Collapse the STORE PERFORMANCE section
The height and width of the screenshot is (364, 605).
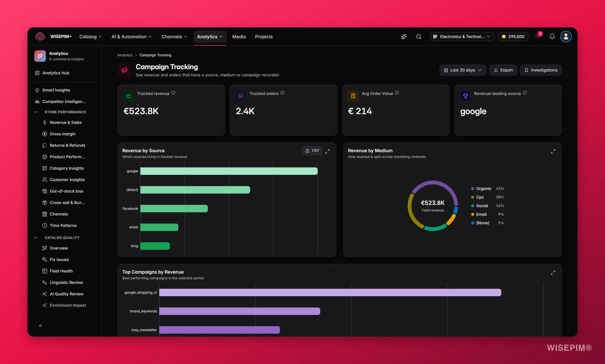(36, 112)
